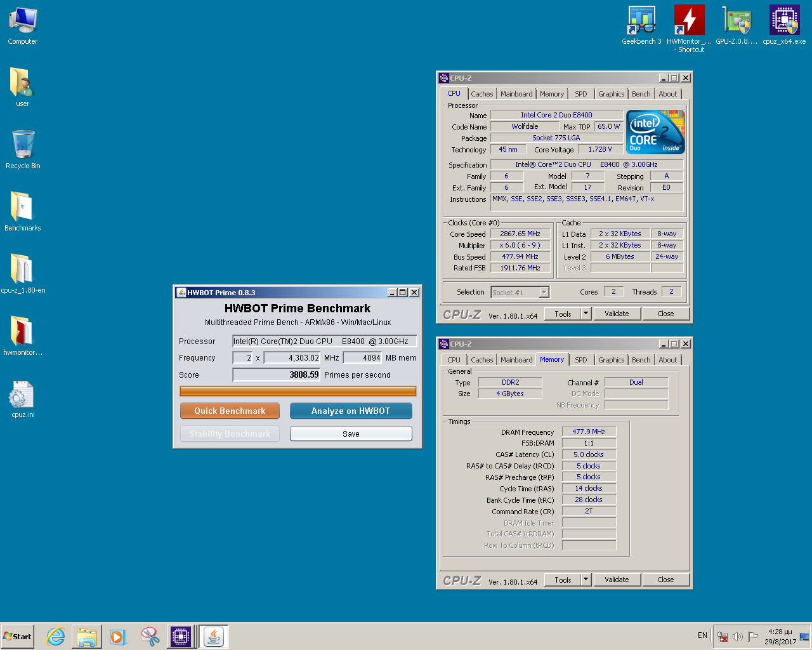Open the Snipping Tool taskbar icon
Screen dimensions: 812x650
coord(150,637)
